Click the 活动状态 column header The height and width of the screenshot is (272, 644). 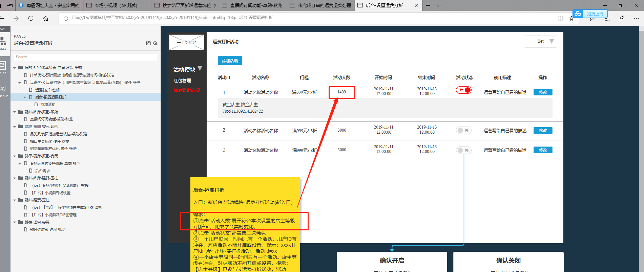(x=464, y=77)
